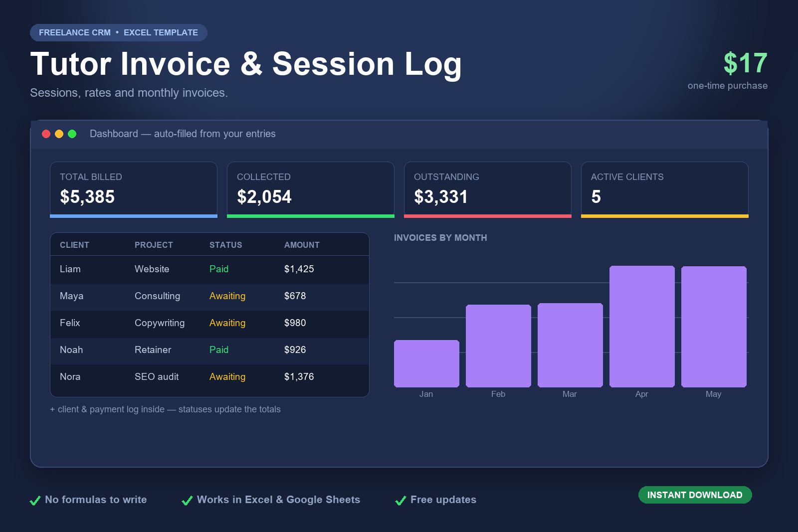Click checkmark beside Works in Excel
The image size is (798, 532).
click(188, 500)
